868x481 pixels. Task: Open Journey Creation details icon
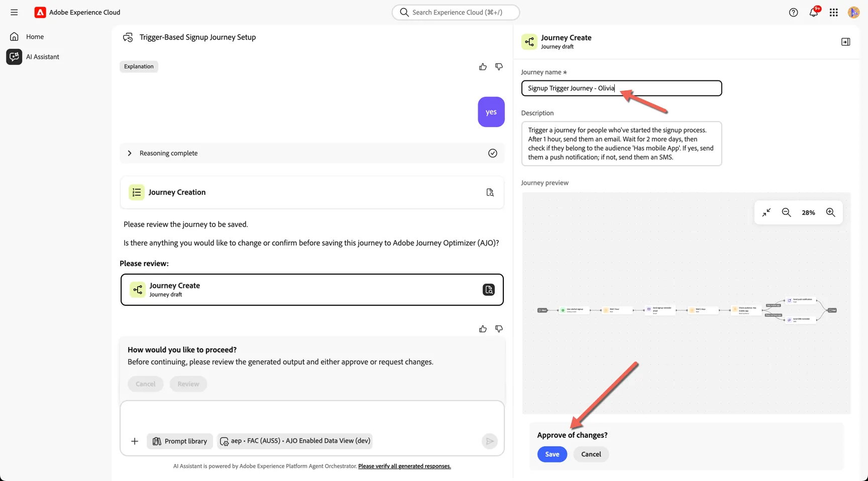(490, 192)
